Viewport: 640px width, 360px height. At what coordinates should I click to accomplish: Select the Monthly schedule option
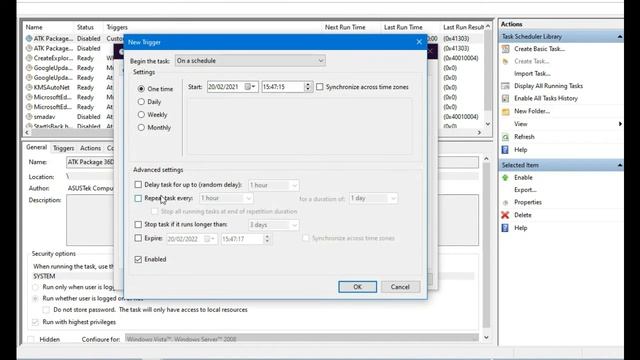pyautogui.click(x=141, y=128)
